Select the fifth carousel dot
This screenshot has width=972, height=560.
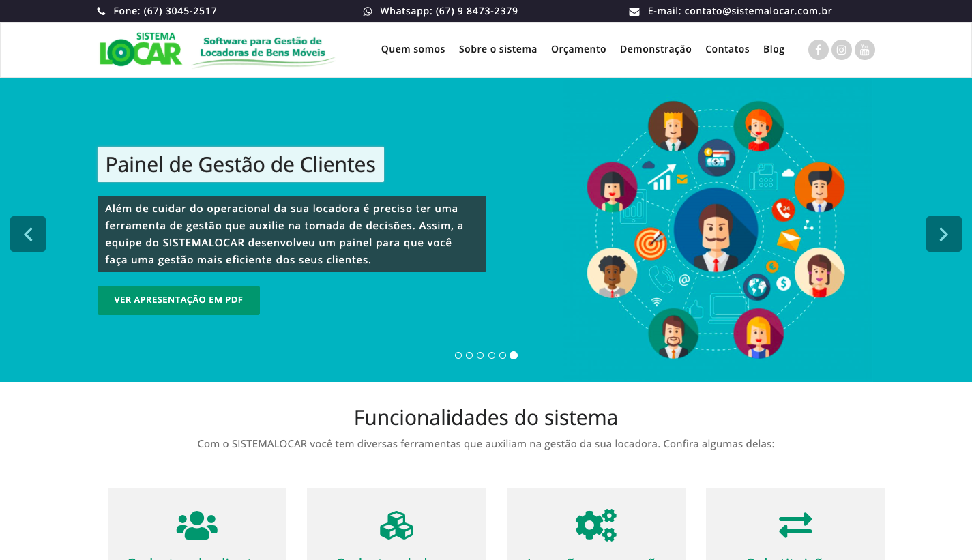[503, 355]
